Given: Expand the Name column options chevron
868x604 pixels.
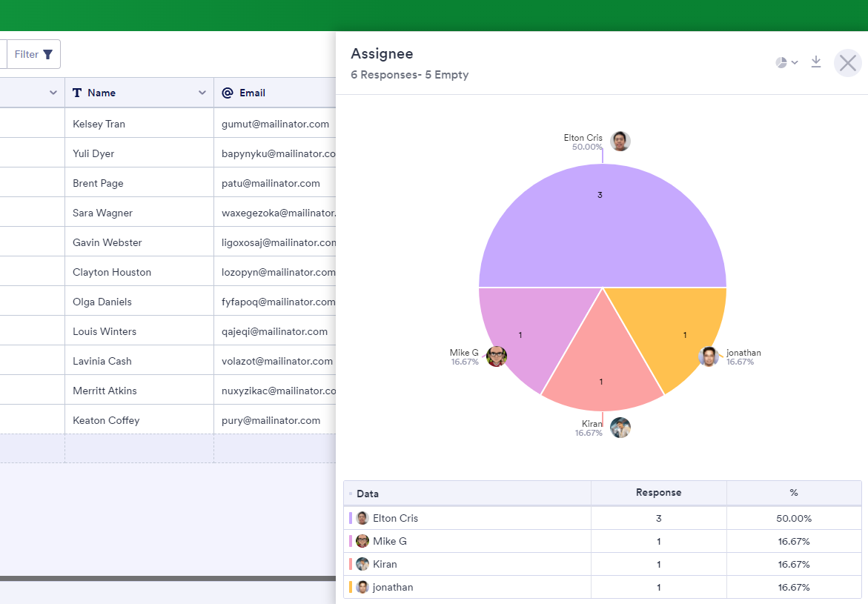Looking at the screenshot, I should pyautogui.click(x=202, y=93).
